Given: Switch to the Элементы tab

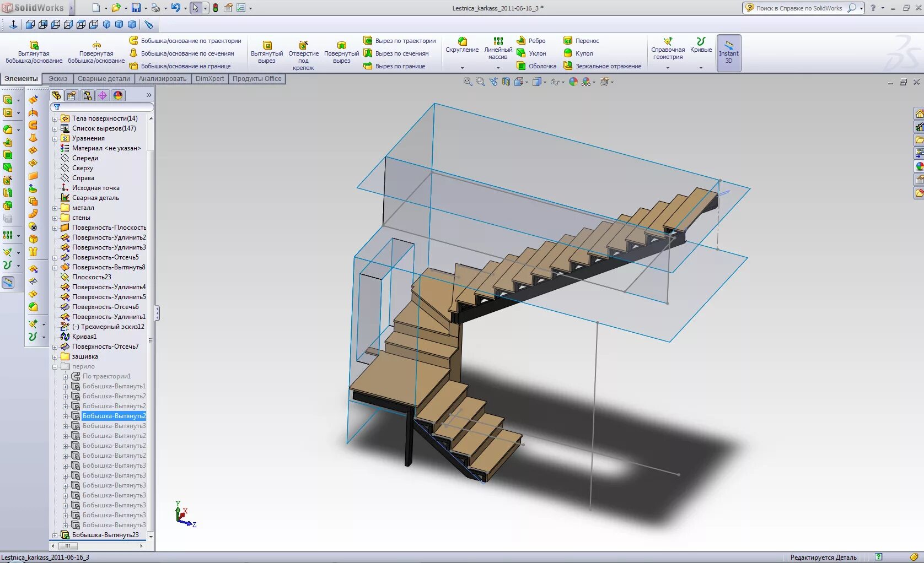Looking at the screenshot, I should click(21, 79).
